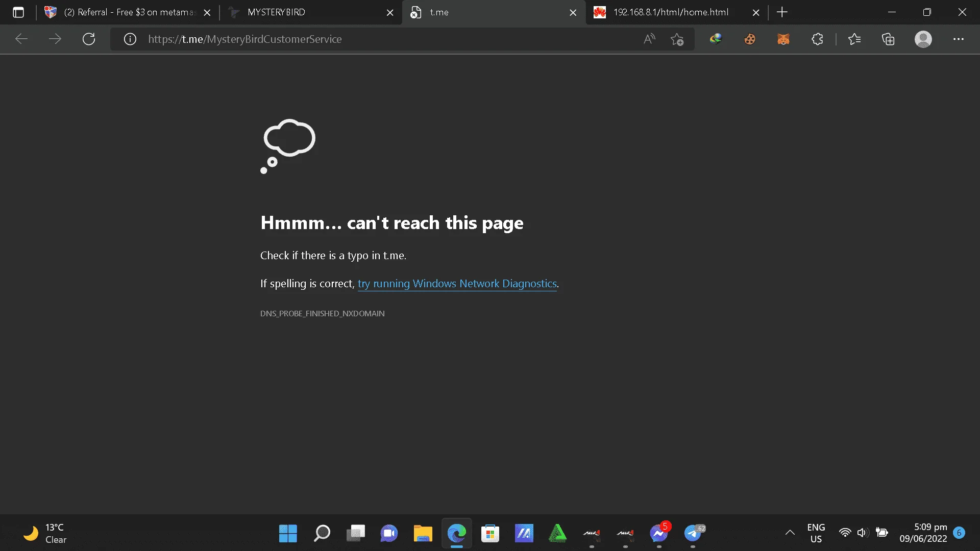Open the Teams Chat taskbar icon
Viewport: 980px width, 551px height.
[x=389, y=534]
